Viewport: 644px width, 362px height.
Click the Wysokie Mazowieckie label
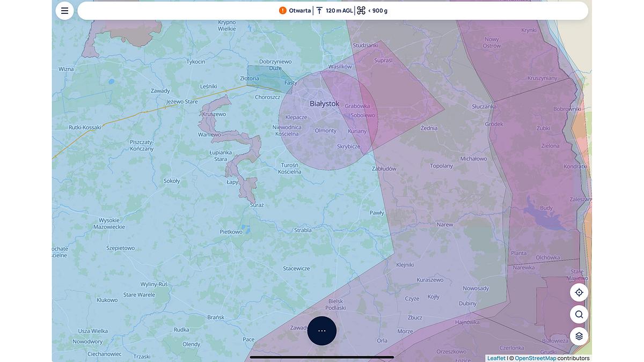(109, 224)
